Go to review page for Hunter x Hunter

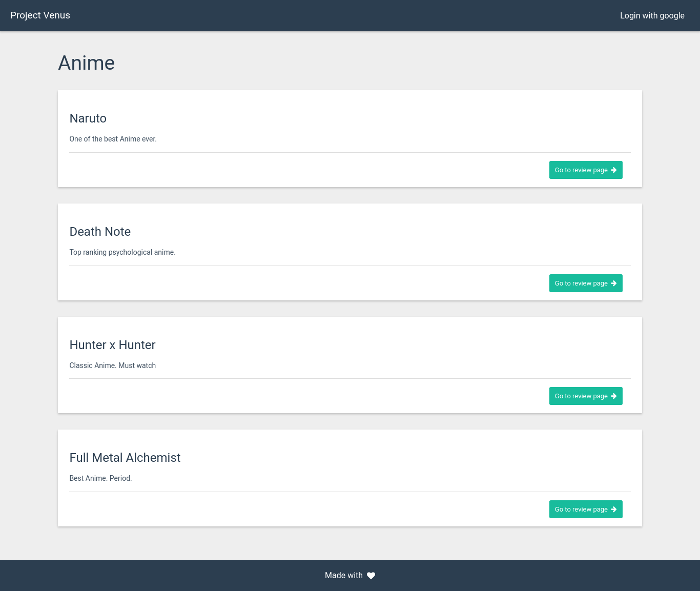pos(586,396)
